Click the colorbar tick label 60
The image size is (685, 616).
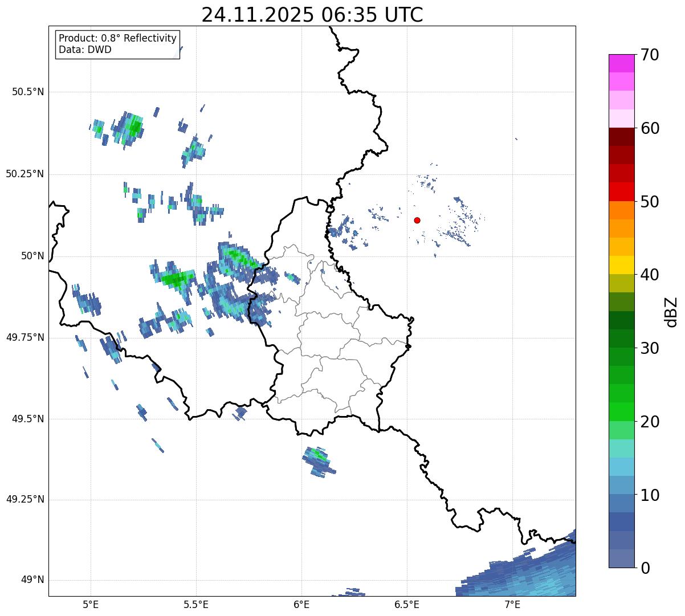(650, 128)
